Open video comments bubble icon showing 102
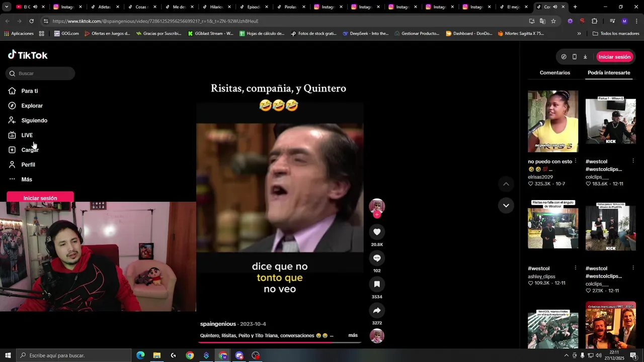This screenshot has width=644, height=362. (377, 258)
